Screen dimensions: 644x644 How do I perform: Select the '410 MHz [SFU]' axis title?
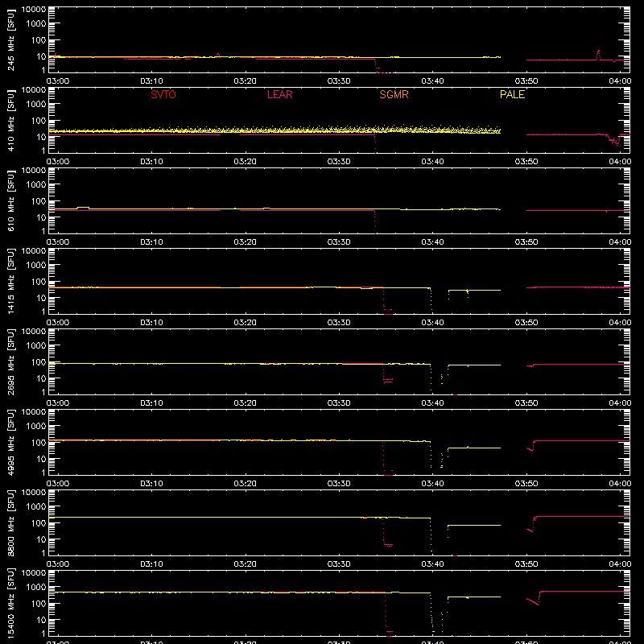click(x=11, y=121)
